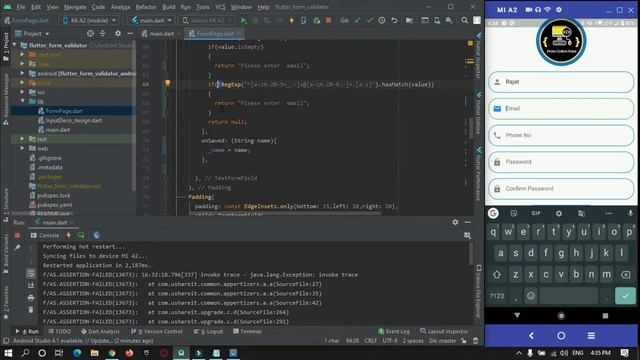Viewport: 640px width, 360px height.
Task: Click the locate/scroll-from-source target icon
Action: [x=90, y=33]
